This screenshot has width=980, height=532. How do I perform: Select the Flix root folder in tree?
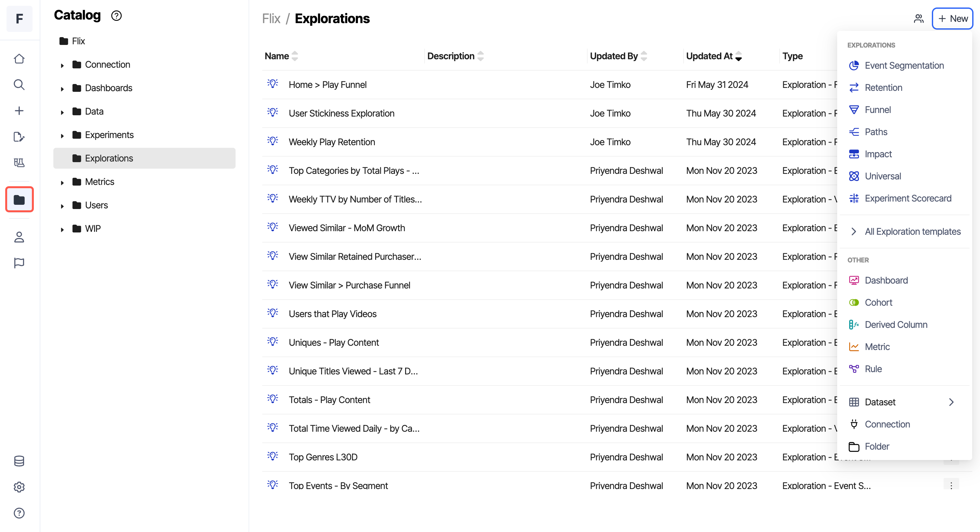click(72, 41)
